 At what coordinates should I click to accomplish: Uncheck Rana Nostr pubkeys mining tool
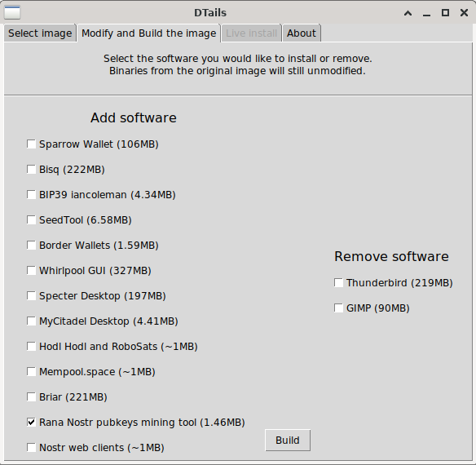click(x=31, y=423)
